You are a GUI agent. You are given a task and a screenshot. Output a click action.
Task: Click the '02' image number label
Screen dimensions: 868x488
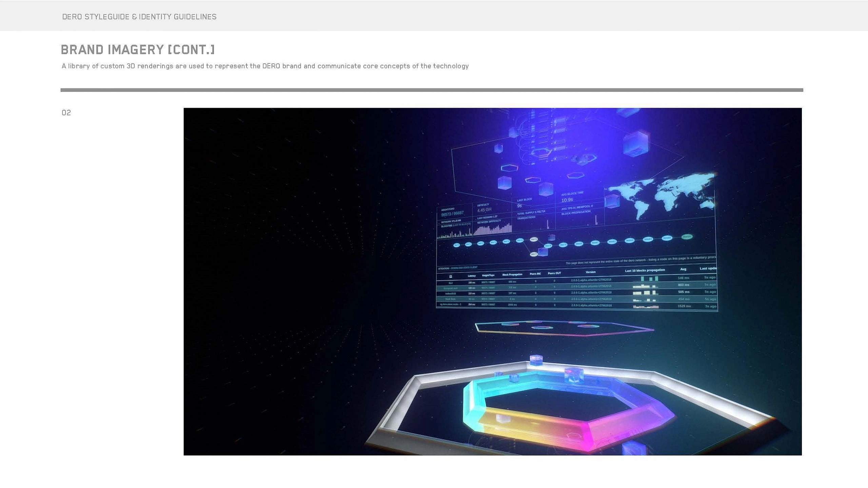point(66,113)
